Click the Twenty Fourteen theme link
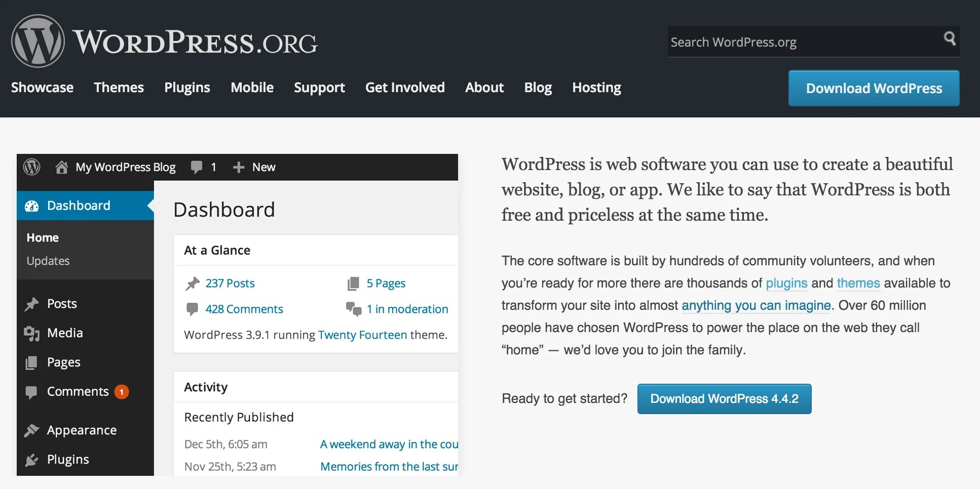The image size is (980, 489). click(362, 335)
